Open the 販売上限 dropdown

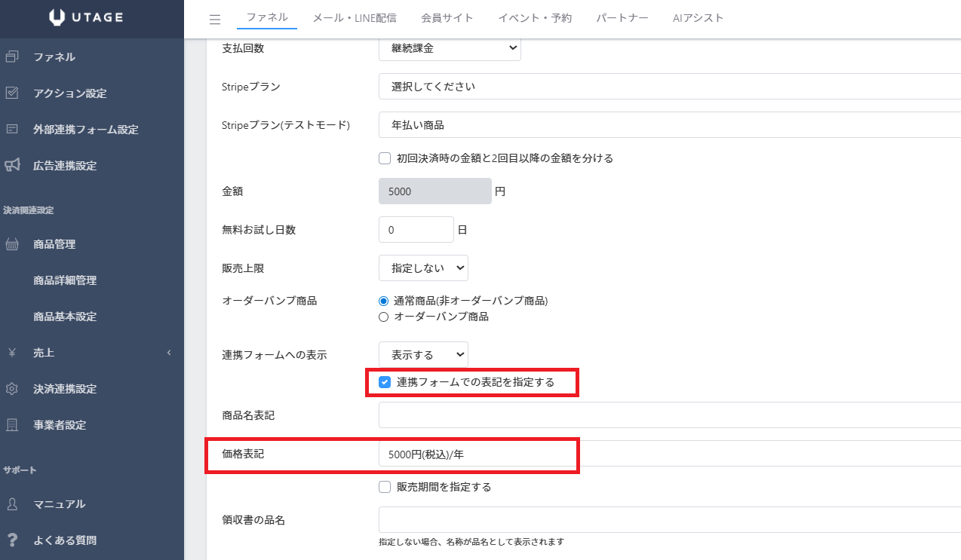(x=423, y=268)
